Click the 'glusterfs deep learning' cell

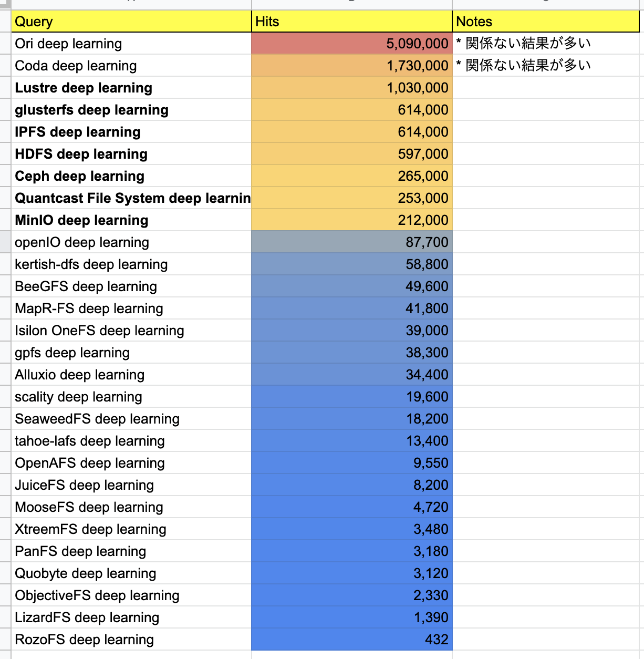(131, 110)
